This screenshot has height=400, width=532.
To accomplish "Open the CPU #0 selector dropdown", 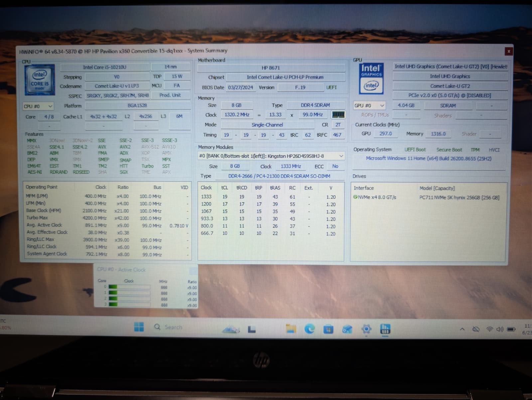I will tap(38, 106).
